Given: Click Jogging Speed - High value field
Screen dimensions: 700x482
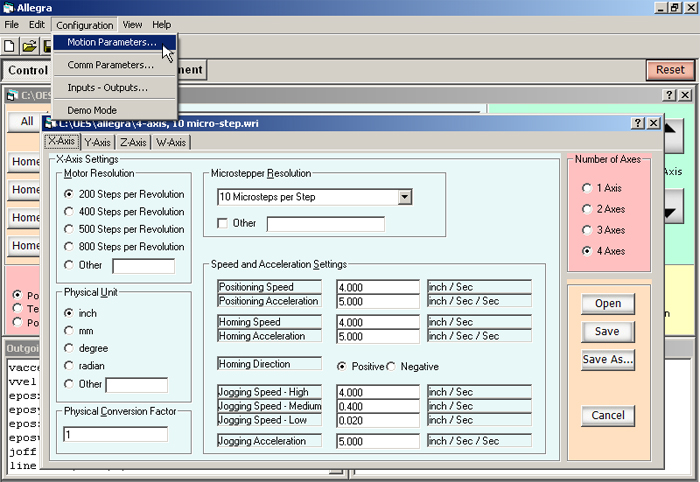Looking at the screenshot, I should (378, 392).
